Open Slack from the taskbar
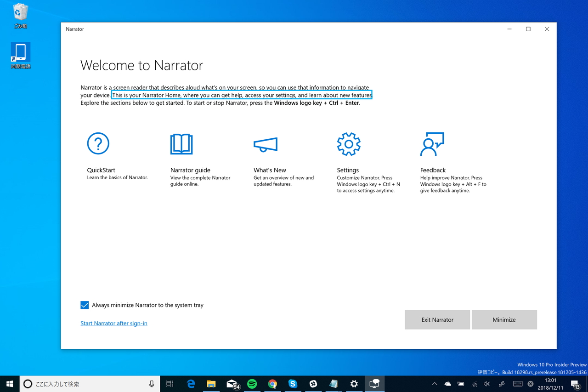Screen dimensions: 588x392 [313, 384]
